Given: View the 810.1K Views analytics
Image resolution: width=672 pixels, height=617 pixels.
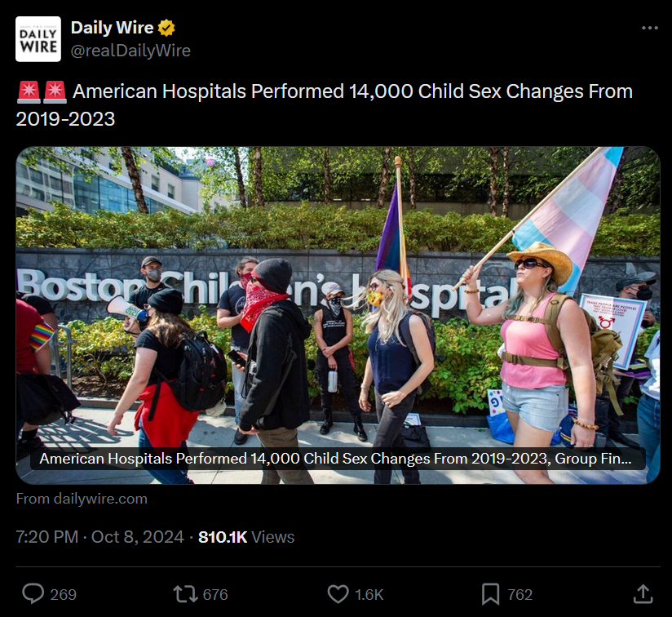Looking at the screenshot, I should click(x=246, y=537).
